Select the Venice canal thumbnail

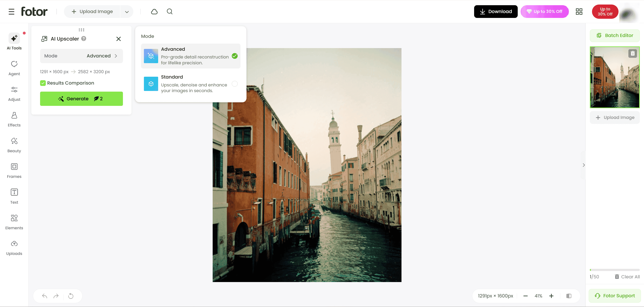(x=615, y=77)
